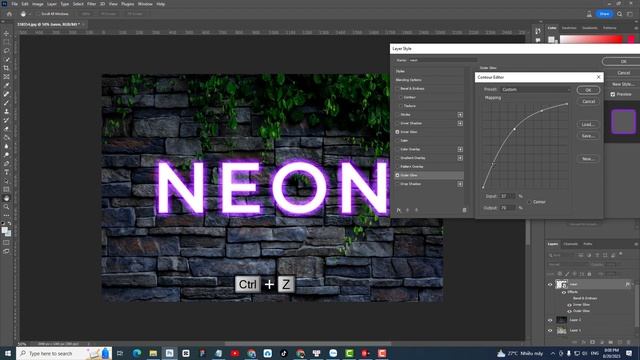
Task: Click the Photoshop icon in the taskbar
Action: [x=169, y=353]
